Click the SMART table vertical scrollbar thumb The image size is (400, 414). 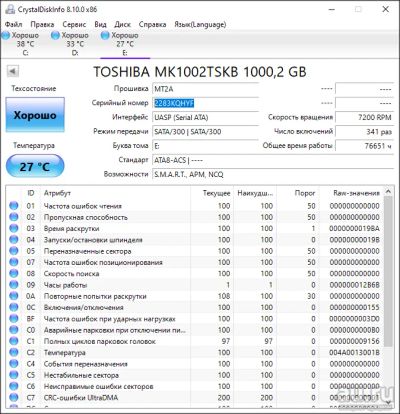388,271
